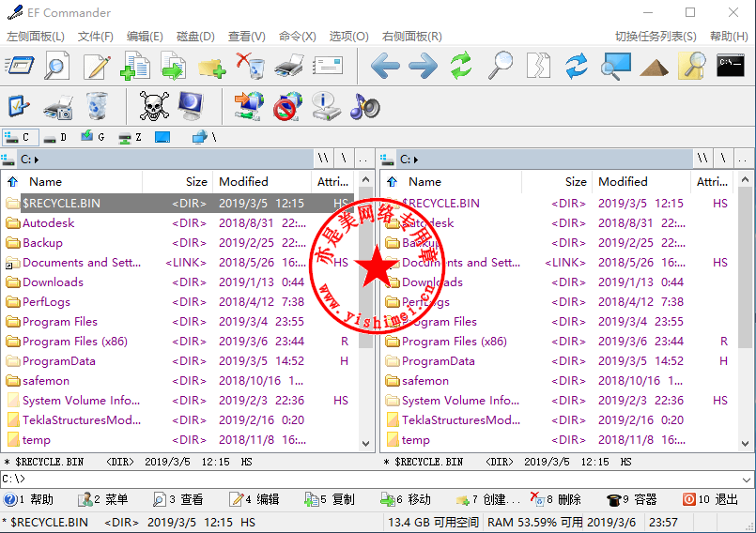Click the move file green arrow icon

point(174,66)
